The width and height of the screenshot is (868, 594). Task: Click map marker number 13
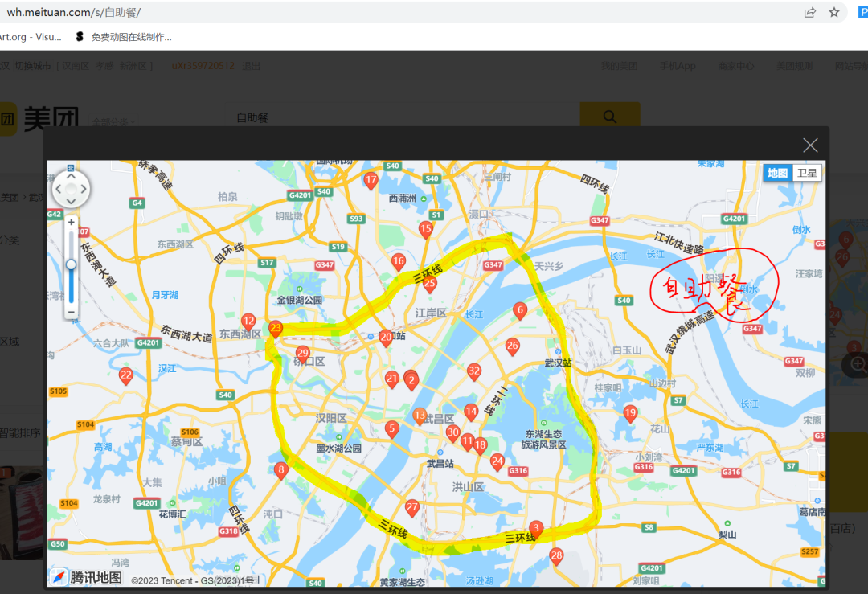420,416
